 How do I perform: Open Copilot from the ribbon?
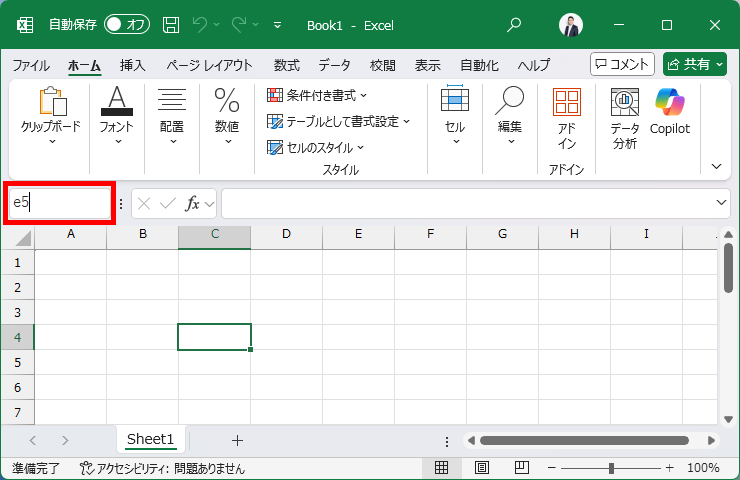(x=670, y=112)
